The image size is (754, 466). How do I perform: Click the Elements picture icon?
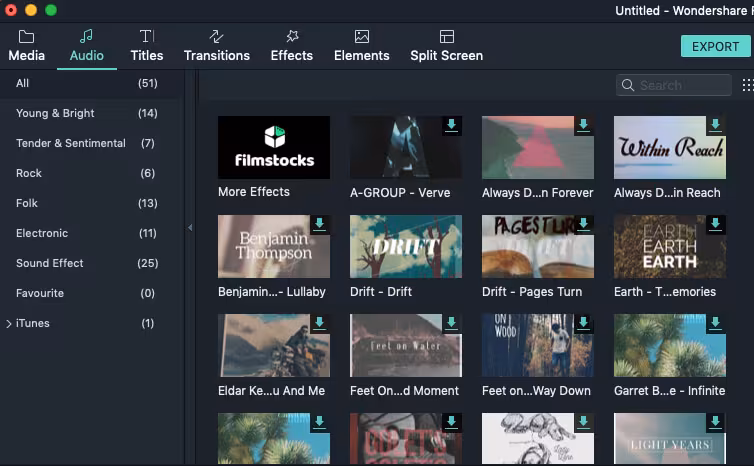pos(362,37)
